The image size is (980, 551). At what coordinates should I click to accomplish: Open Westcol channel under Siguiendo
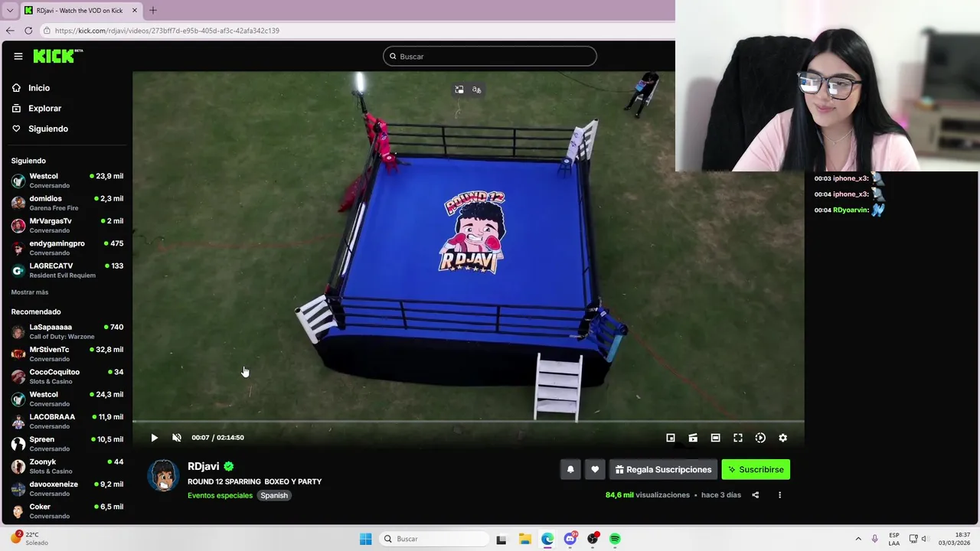click(67, 181)
